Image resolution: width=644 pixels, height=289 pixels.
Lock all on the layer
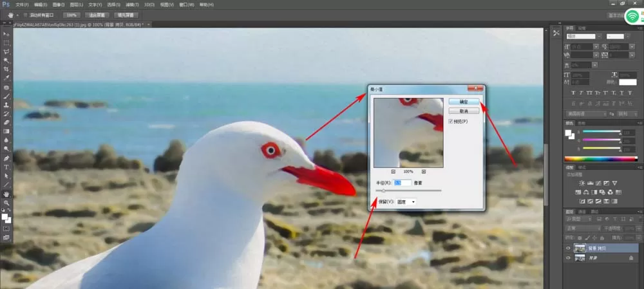603,238
